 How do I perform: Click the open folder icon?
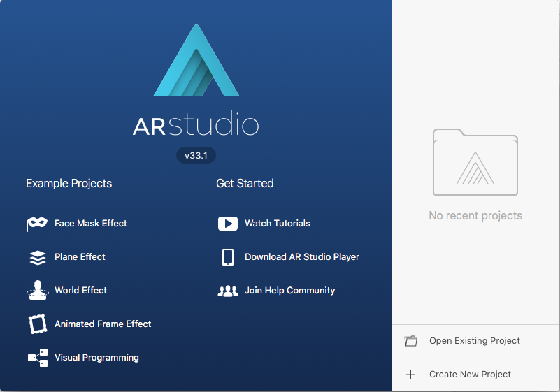pos(410,341)
